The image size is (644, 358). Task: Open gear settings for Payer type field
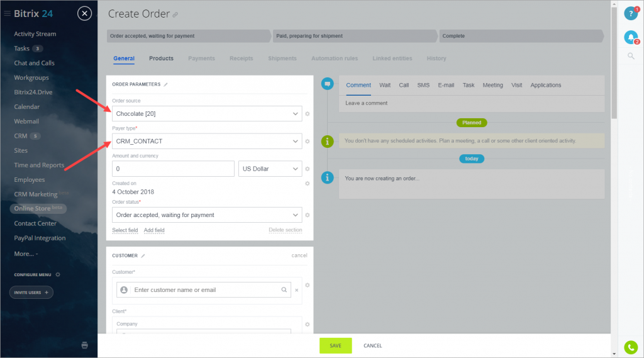[x=307, y=142]
